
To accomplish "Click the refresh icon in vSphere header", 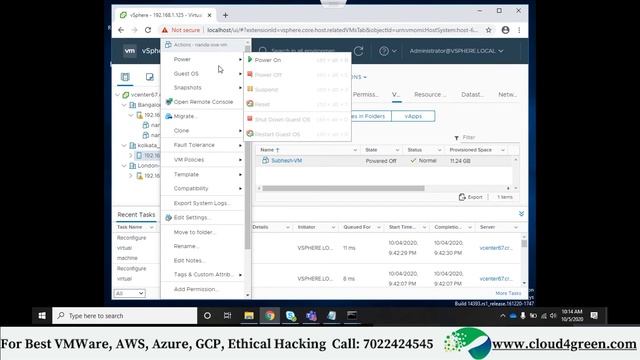I will click(x=358, y=51).
